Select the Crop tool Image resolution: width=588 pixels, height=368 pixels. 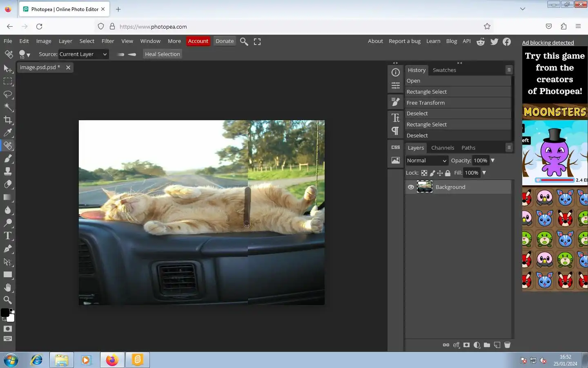(8, 120)
